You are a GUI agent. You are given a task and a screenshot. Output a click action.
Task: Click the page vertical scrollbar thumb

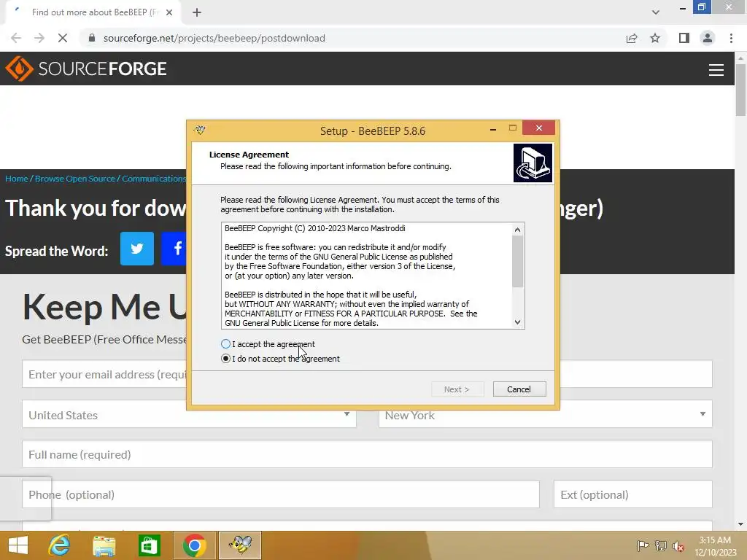coord(740,90)
